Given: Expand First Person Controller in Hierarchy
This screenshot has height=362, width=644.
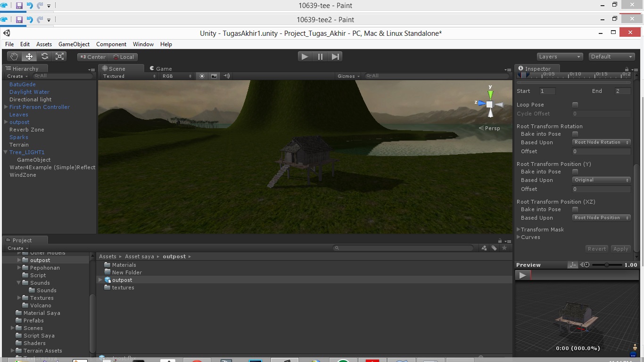Looking at the screenshot, I should [x=6, y=107].
